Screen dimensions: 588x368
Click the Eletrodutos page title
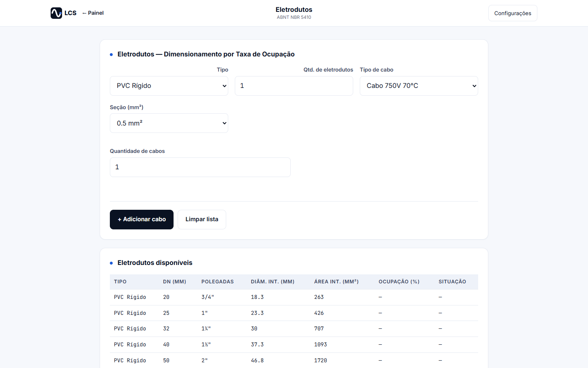(x=294, y=9)
